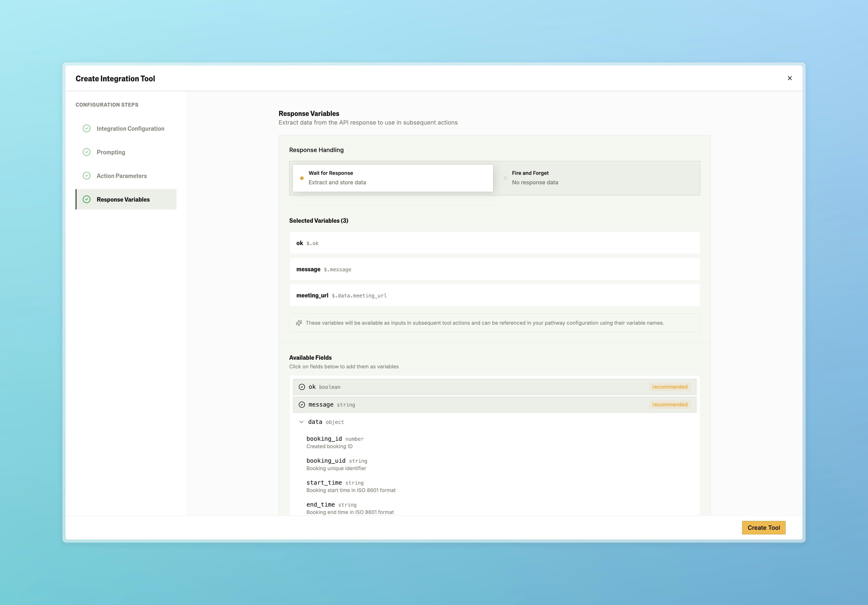
Task: Click the check circle on the ok boolean field
Action: coord(302,387)
